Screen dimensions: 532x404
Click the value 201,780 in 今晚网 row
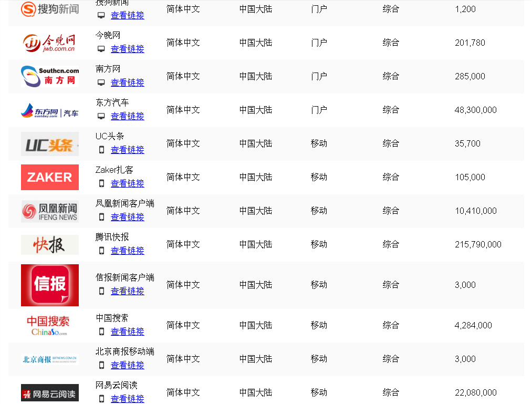coord(470,43)
